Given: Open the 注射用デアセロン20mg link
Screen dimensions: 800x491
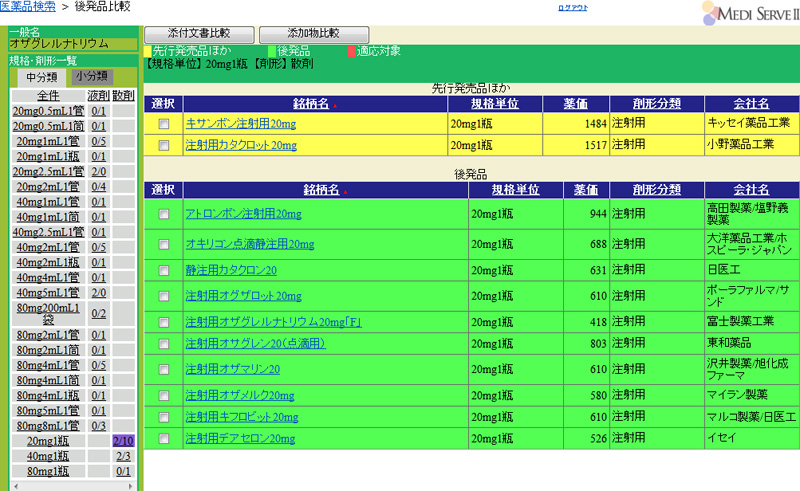Looking at the screenshot, I should pos(240,438).
